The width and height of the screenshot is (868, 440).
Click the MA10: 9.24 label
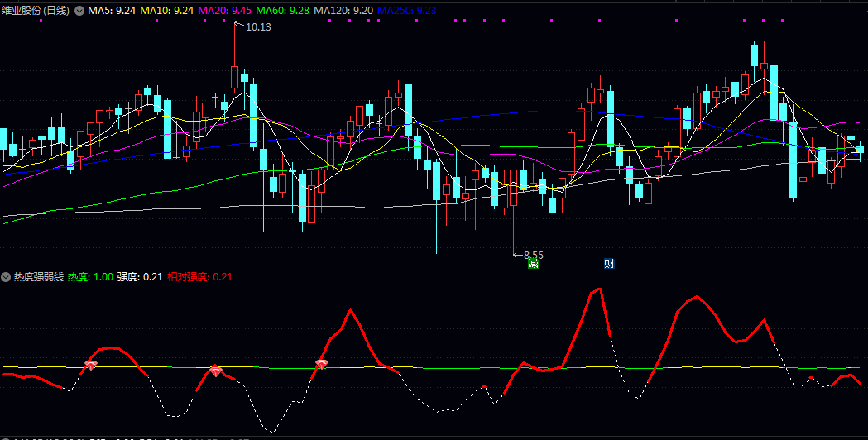(166, 11)
